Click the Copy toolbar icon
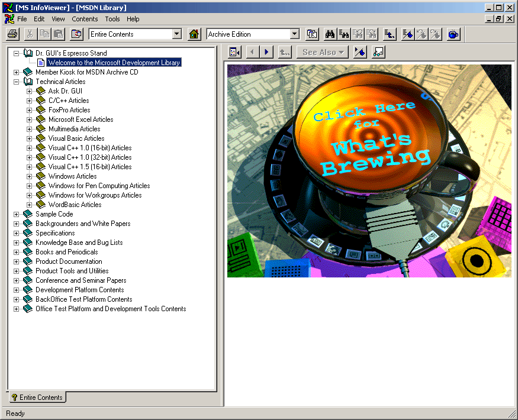This screenshot has height=420, width=518. (x=44, y=34)
